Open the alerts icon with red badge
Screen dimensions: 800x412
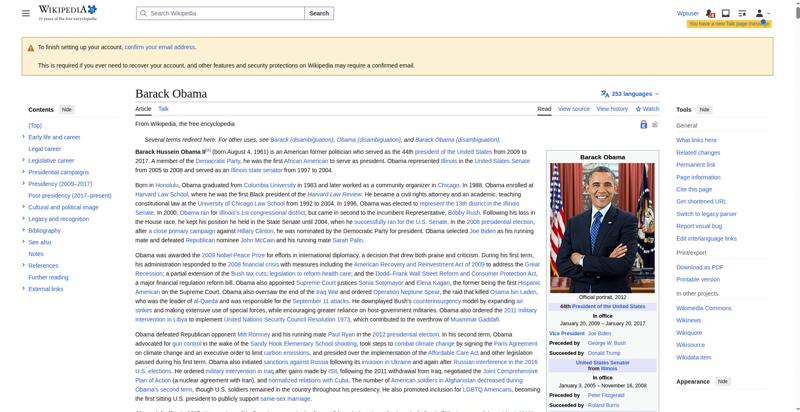[710, 13]
